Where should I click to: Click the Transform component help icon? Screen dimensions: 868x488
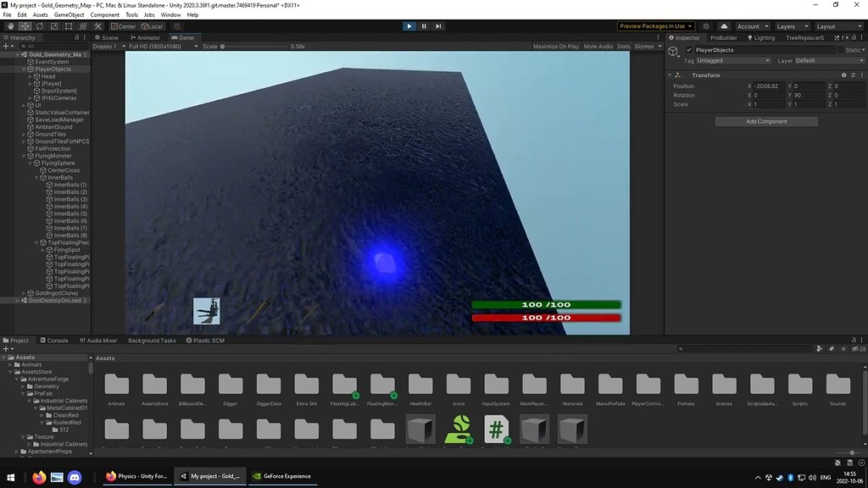843,75
